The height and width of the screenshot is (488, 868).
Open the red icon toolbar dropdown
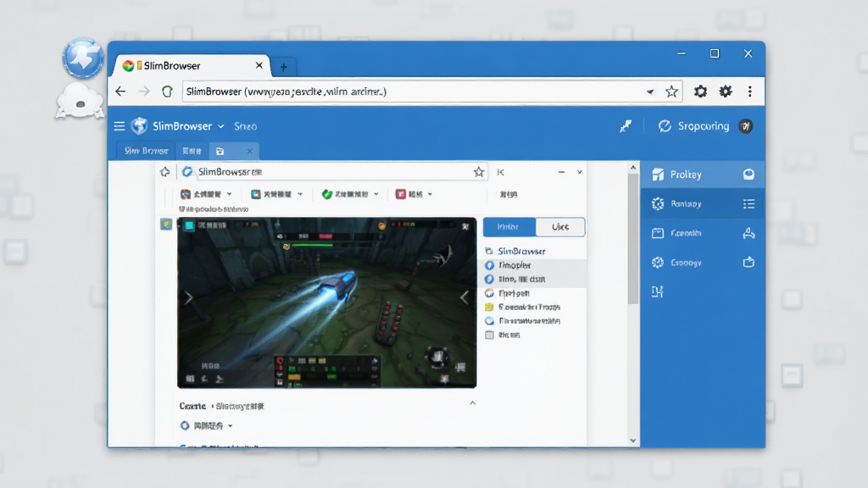pyautogui.click(x=414, y=194)
